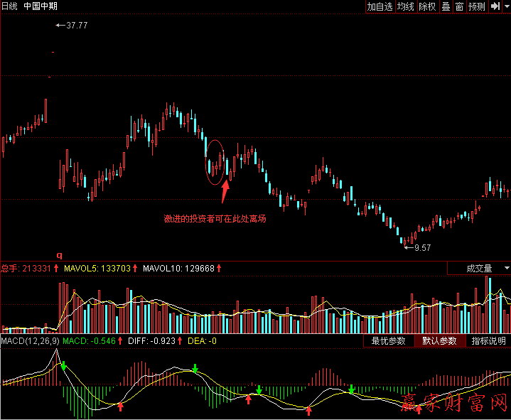Click the 日线 daily period label
The image size is (511, 420).
pos(9,6)
